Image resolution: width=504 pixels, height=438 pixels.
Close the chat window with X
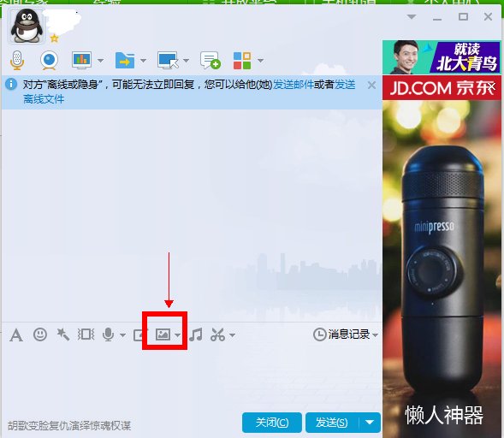[488, 16]
